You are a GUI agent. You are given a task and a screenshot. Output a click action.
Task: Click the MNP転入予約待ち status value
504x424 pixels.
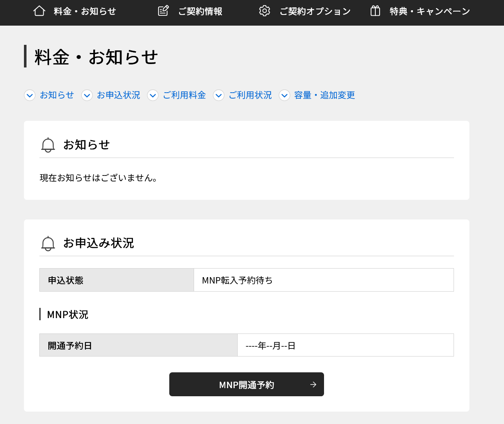237,280
